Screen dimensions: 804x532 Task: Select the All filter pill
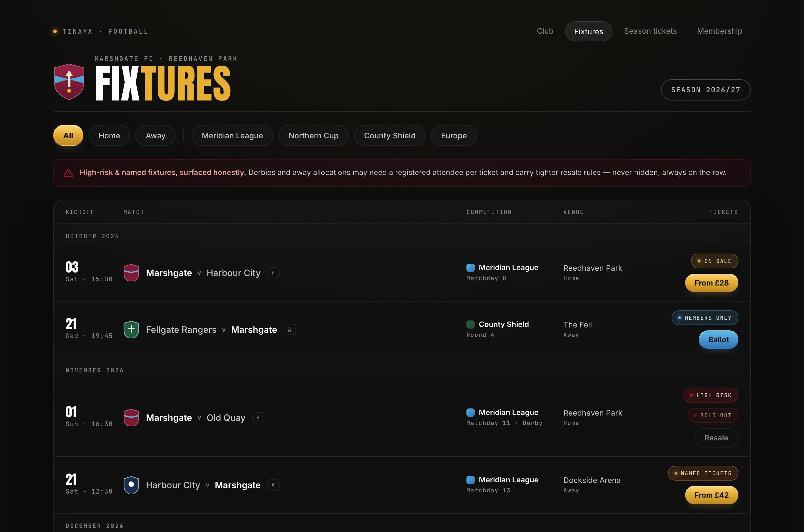pos(68,135)
